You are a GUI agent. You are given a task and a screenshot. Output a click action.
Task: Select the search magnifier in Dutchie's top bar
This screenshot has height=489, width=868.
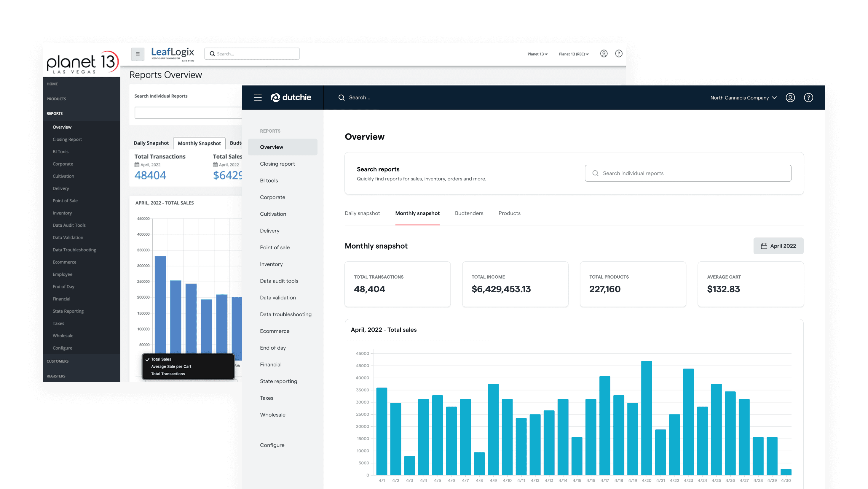pos(341,97)
